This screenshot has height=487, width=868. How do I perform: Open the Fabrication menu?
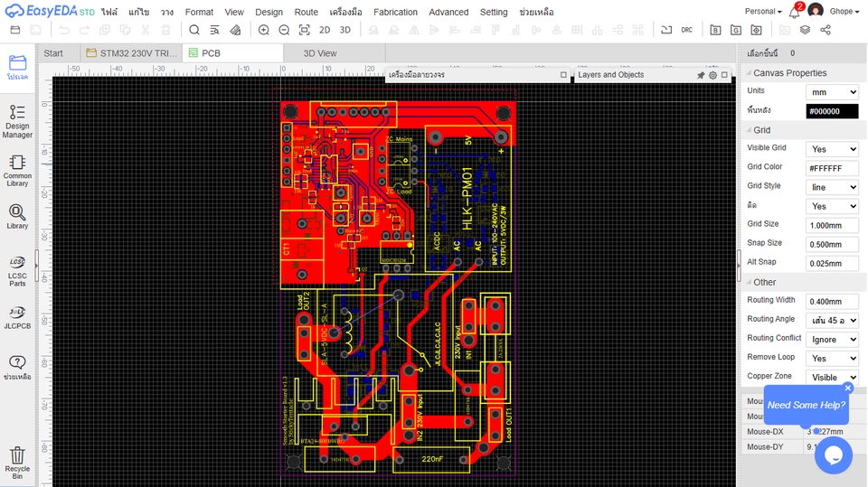click(x=395, y=12)
